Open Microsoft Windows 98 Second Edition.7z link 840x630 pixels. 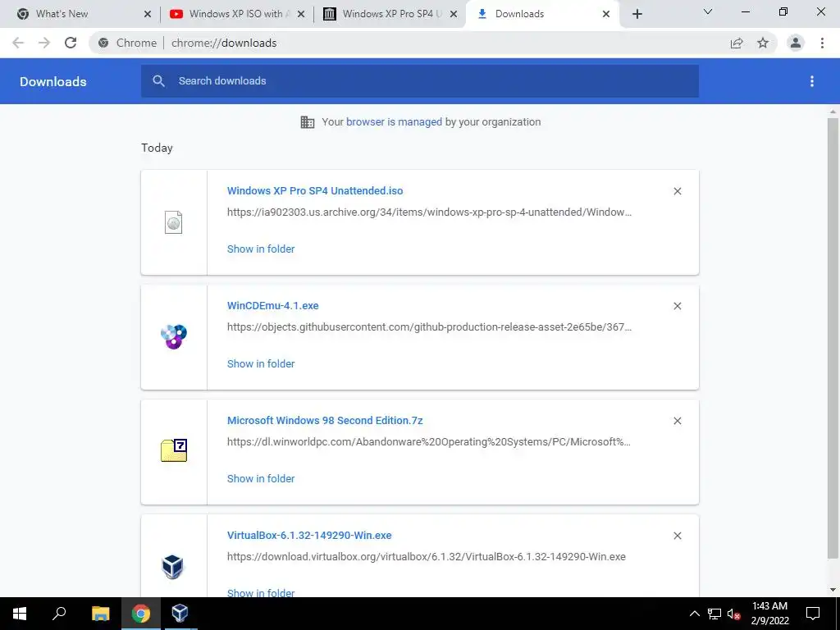[325, 421]
